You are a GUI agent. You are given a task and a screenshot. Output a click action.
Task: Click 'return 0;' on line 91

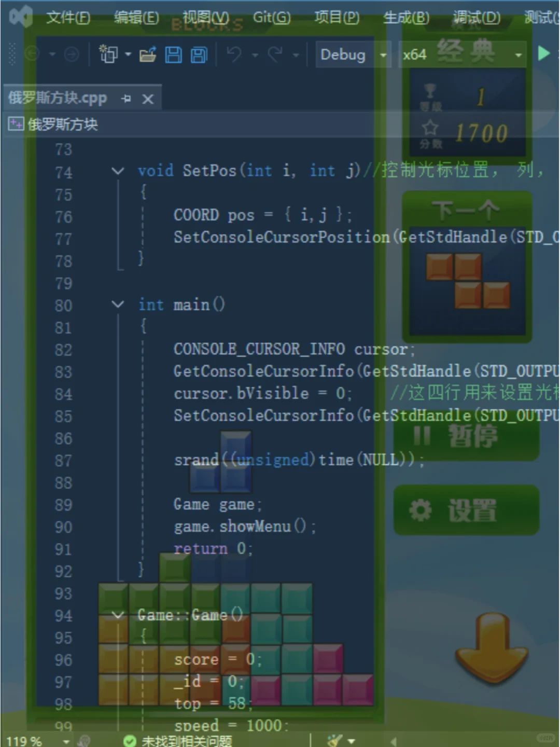(x=213, y=548)
